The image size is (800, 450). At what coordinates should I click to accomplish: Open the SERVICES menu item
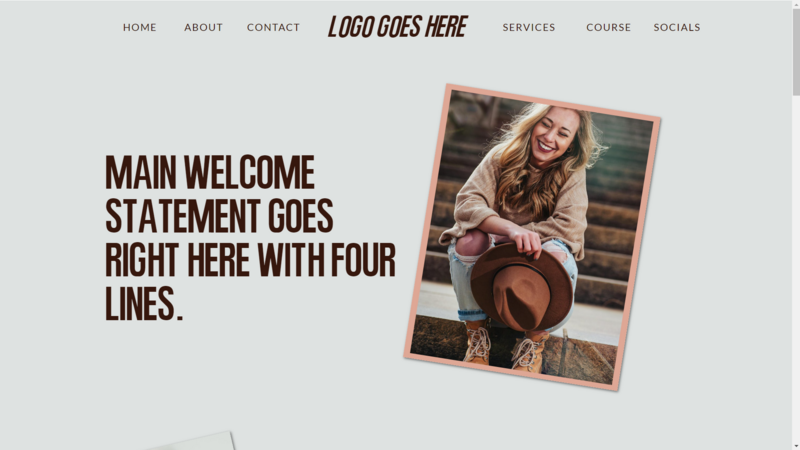(529, 27)
